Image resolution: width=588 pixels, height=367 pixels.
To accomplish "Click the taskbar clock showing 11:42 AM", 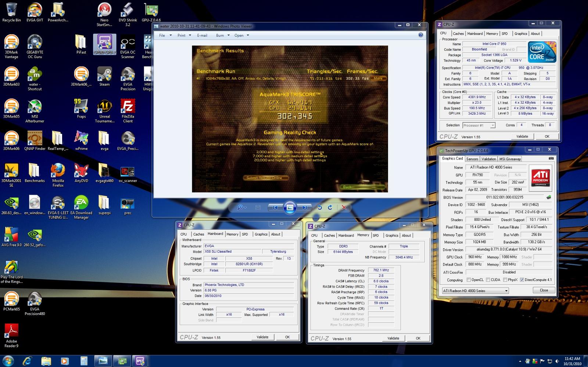I will [x=572, y=361].
